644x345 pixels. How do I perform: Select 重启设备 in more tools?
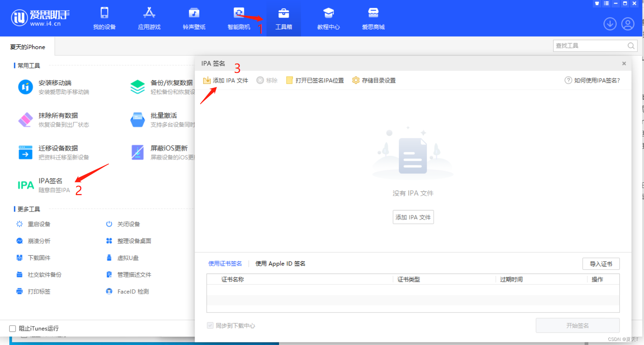click(x=33, y=224)
